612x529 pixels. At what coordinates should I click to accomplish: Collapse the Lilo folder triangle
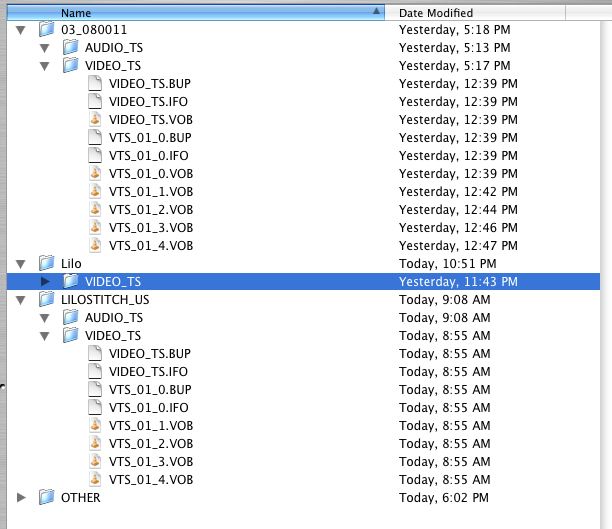(x=21, y=264)
